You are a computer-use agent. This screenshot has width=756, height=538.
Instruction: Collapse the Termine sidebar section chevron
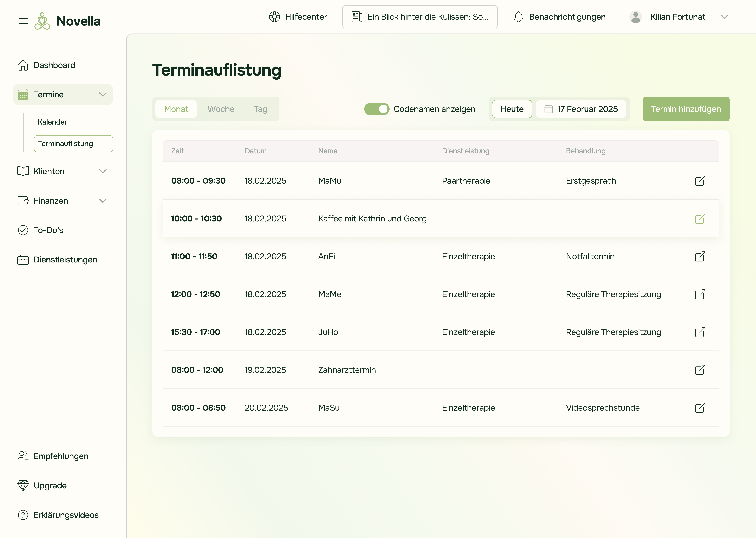103,94
